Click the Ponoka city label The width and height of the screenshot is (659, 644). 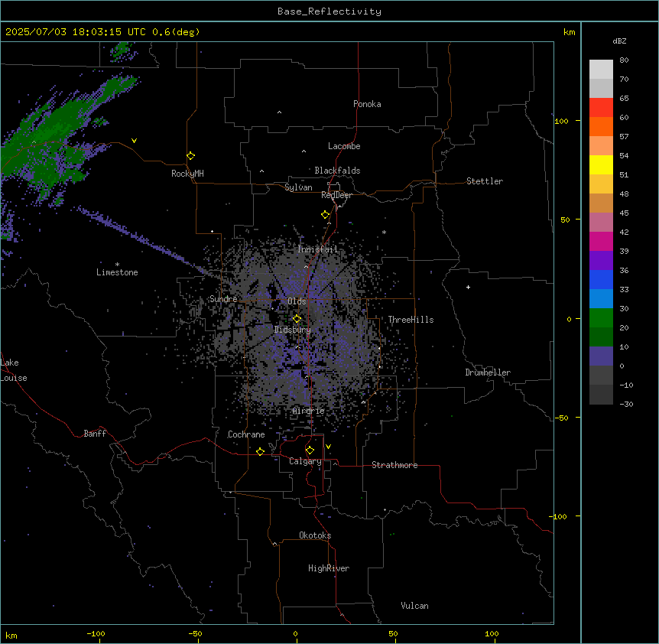[367, 104]
